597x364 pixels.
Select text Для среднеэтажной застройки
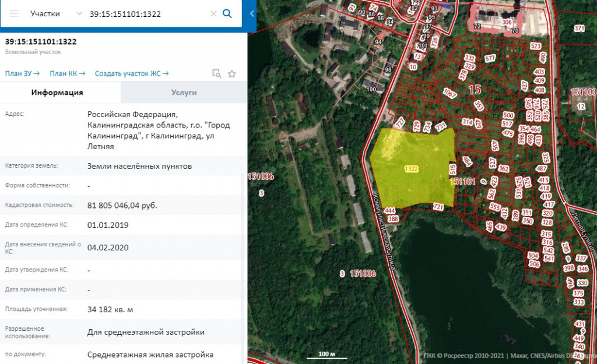tap(146, 332)
